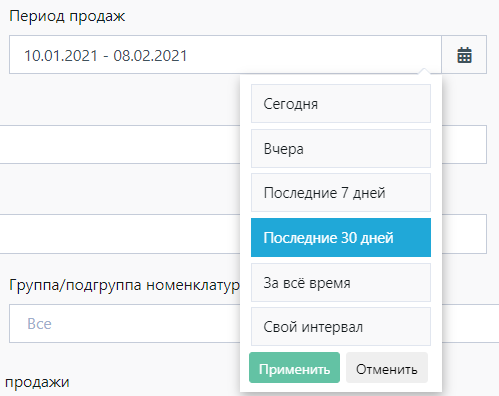The width and height of the screenshot is (499, 396).
Task: Open Свой интервал custom range
Action: tap(341, 327)
